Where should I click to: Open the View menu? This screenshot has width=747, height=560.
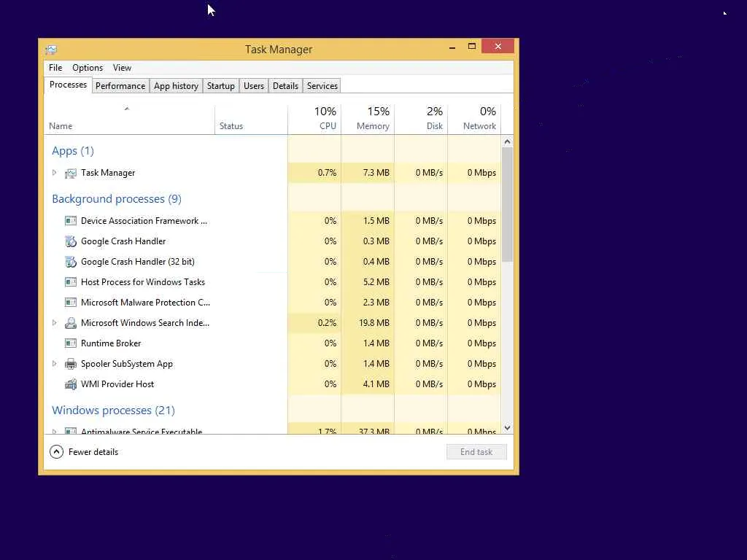click(x=122, y=68)
